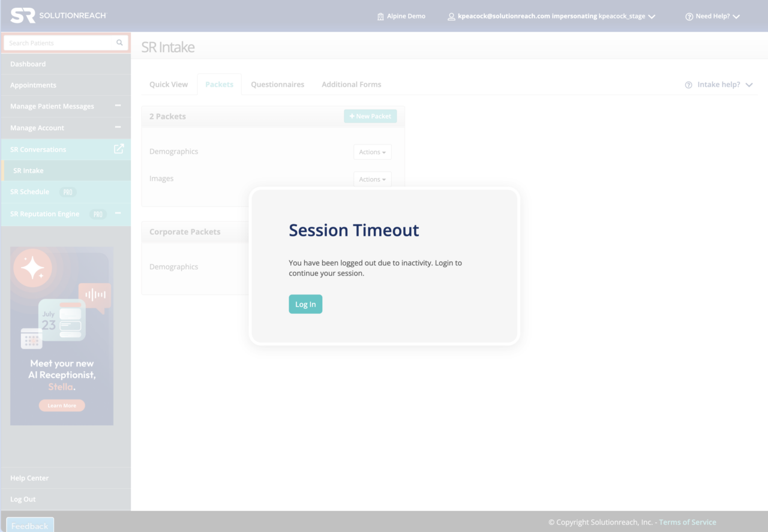Screen dimensions: 768x532
Task: Click the 2 Packets heading
Action: point(167,116)
